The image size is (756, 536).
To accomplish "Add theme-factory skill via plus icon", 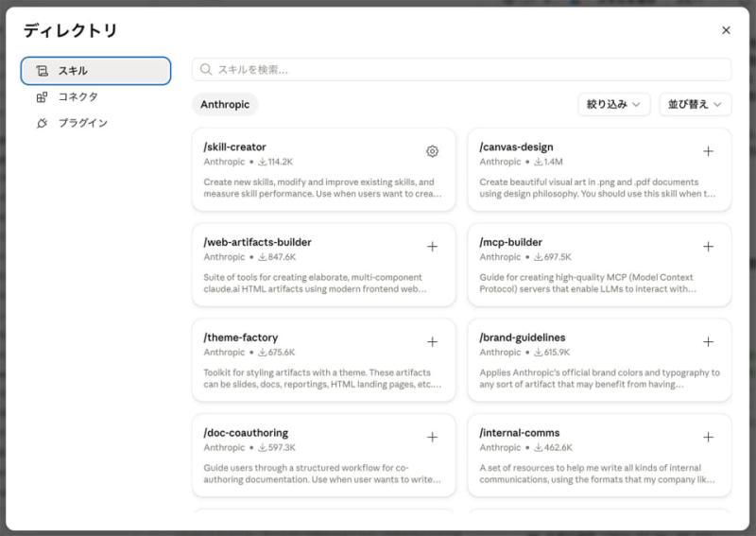I will pos(432,342).
